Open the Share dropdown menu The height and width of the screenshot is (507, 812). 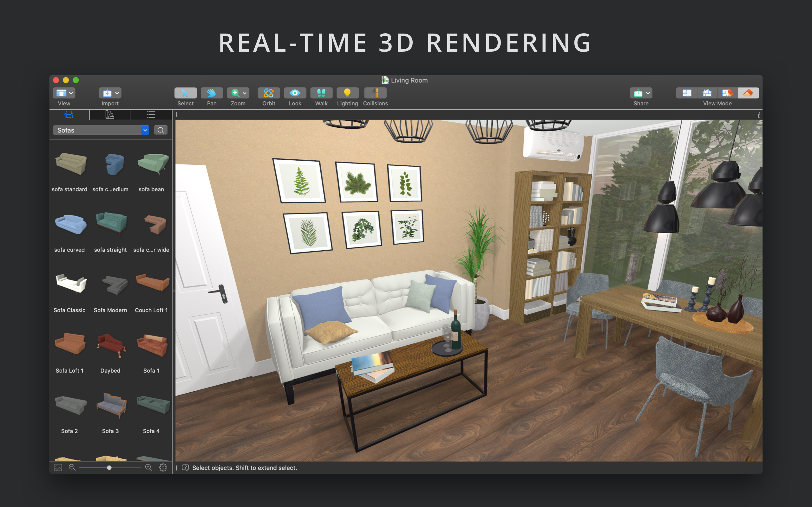(641, 93)
